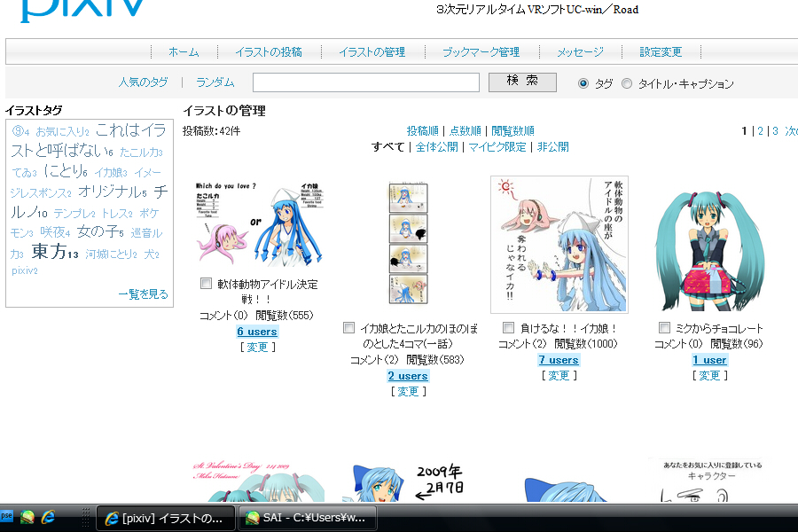Filter by マイピク限定
Viewport: 798px width, 532px height.
[x=497, y=147]
